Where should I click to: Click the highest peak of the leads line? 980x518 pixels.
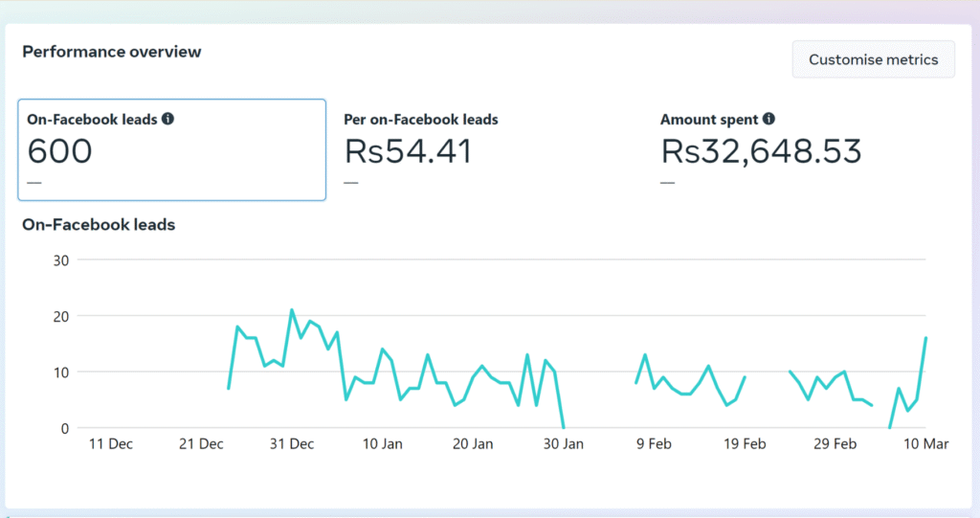pos(292,310)
